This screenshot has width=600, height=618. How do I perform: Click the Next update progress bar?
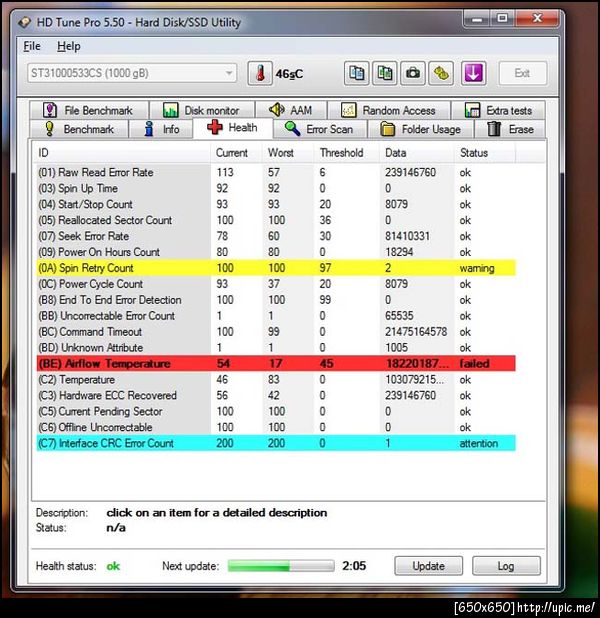click(x=281, y=566)
